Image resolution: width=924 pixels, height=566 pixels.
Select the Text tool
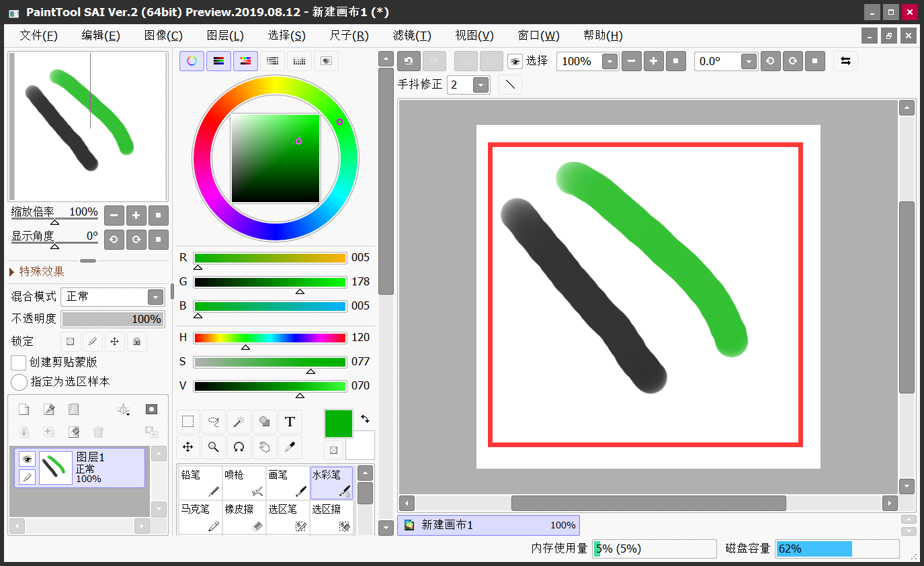(x=290, y=422)
